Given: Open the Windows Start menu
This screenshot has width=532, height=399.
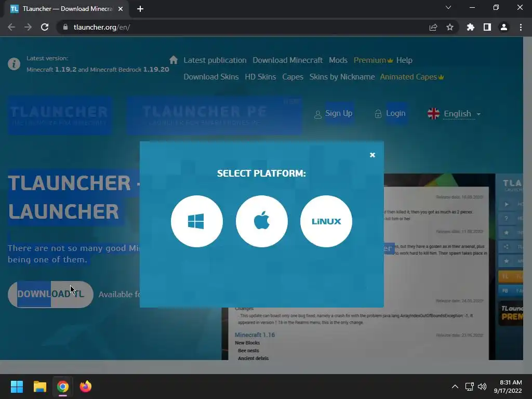Looking at the screenshot, I should tap(17, 387).
